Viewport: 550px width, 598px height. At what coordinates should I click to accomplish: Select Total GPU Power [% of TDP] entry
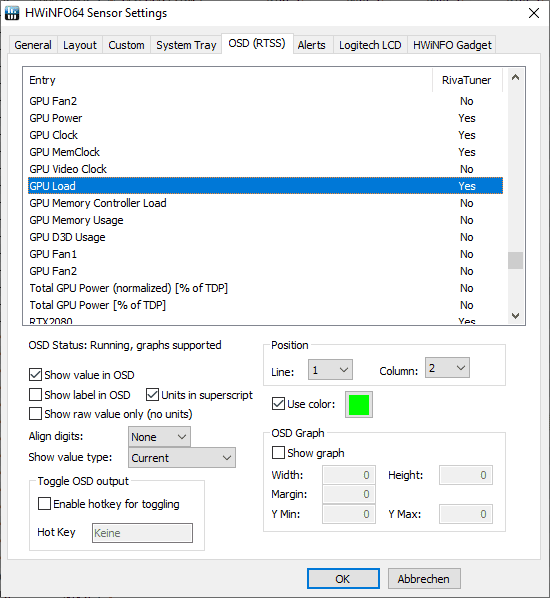point(265,305)
